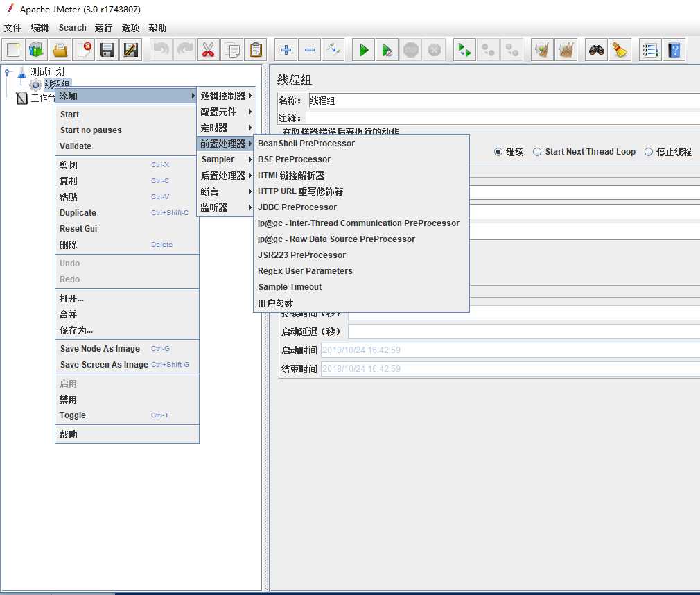Image resolution: width=700 pixels, height=595 pixels.
Task: Click the Toggle enable/disable arrows icon
Action: (333, 50)
